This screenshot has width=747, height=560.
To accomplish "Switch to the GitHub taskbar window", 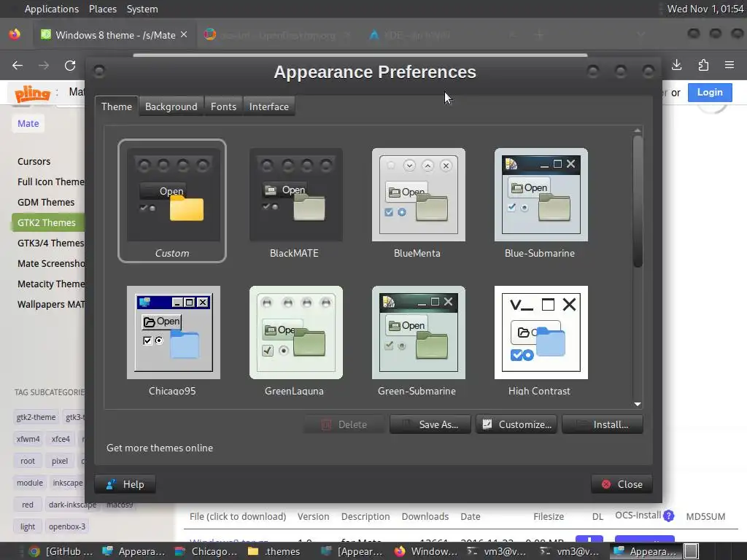I will click(61, 551).
